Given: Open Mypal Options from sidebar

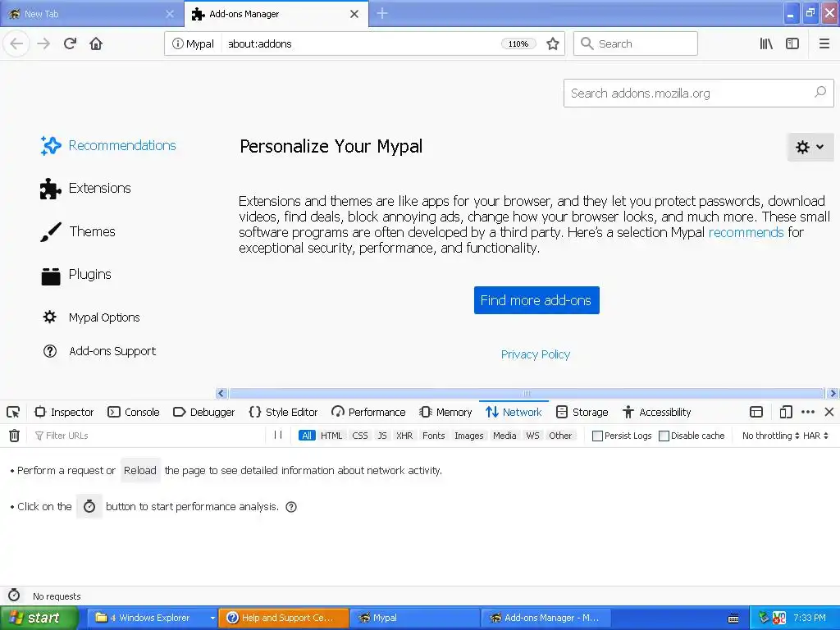Looking at the screenshot, I should point(90,317).
